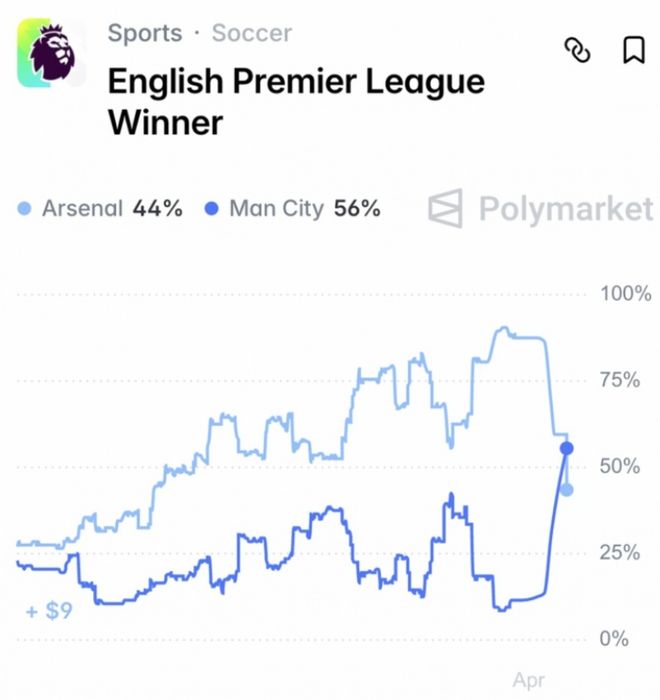Click the Man City dark-blue legend dot
Screen dimensions: 660x700
(x=211, y=210)
